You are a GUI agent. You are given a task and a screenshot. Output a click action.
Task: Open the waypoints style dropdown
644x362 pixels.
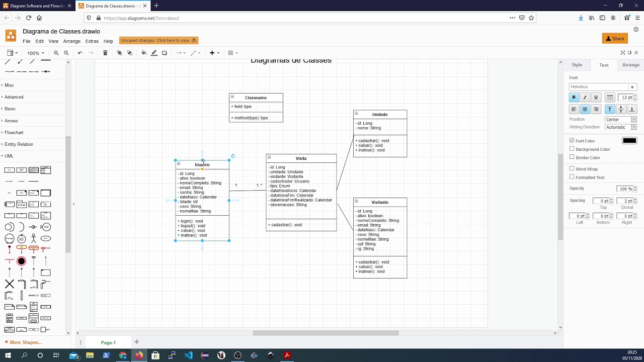click(195, 53)
